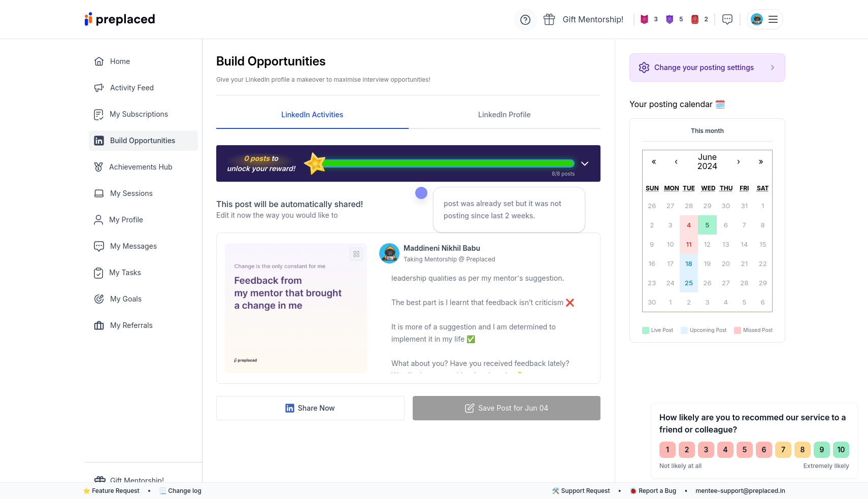Click the post preview image thumbnail
Image resolution: width=868 pixels, height=499 pixels.
[296, 308]
